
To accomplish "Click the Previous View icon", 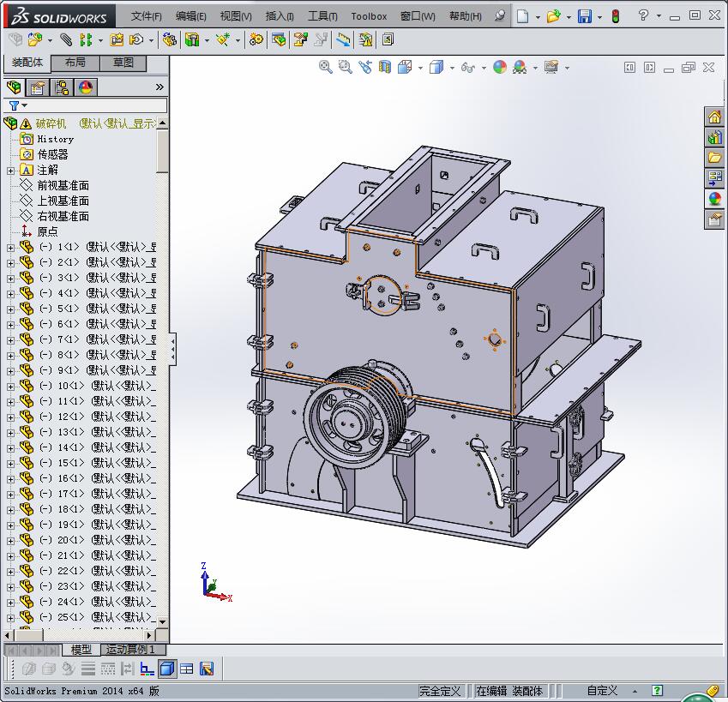I will (x=365, y=67).
